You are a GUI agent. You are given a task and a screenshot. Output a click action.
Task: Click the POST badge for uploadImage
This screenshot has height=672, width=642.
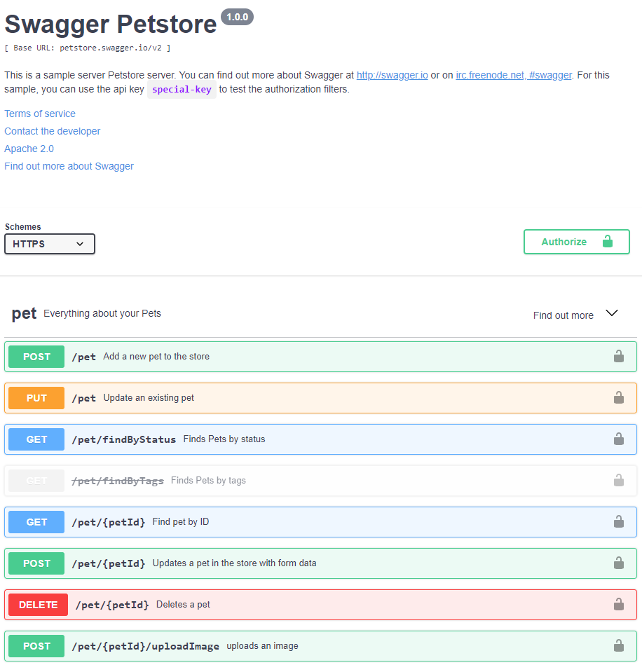(36, 646)
